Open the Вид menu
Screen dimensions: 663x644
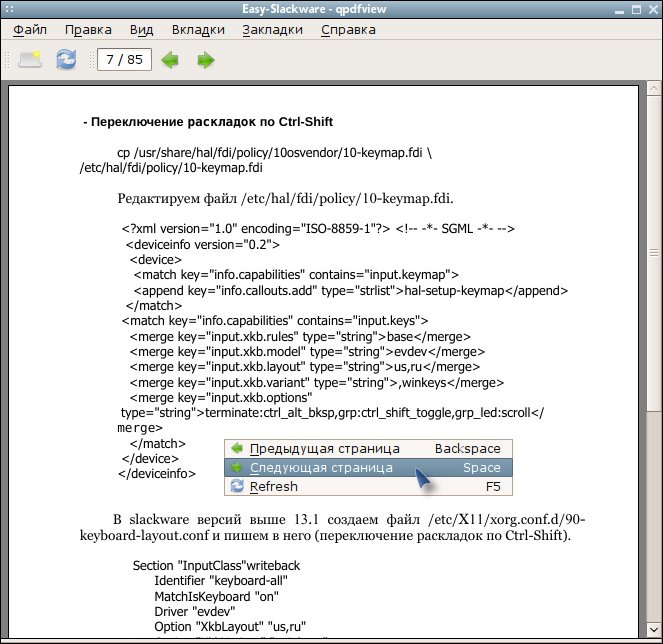click(141, 30)
